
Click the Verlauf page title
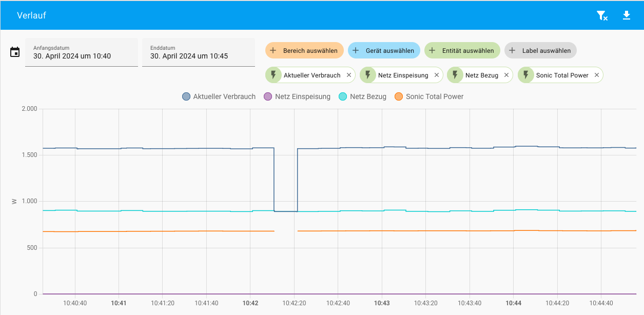pyautogui.click(x=32, y=15)
